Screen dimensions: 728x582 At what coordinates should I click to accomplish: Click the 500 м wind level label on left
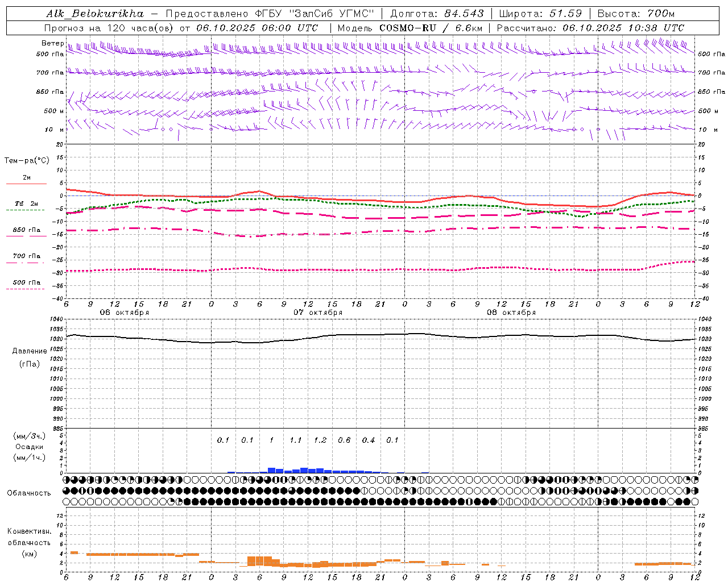point(54,111)
